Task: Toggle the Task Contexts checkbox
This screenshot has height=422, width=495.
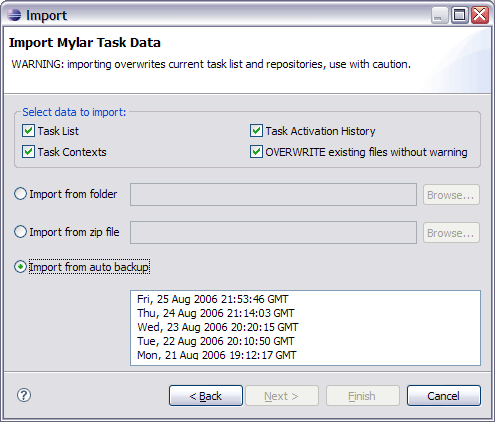Action: click(28, 152)
